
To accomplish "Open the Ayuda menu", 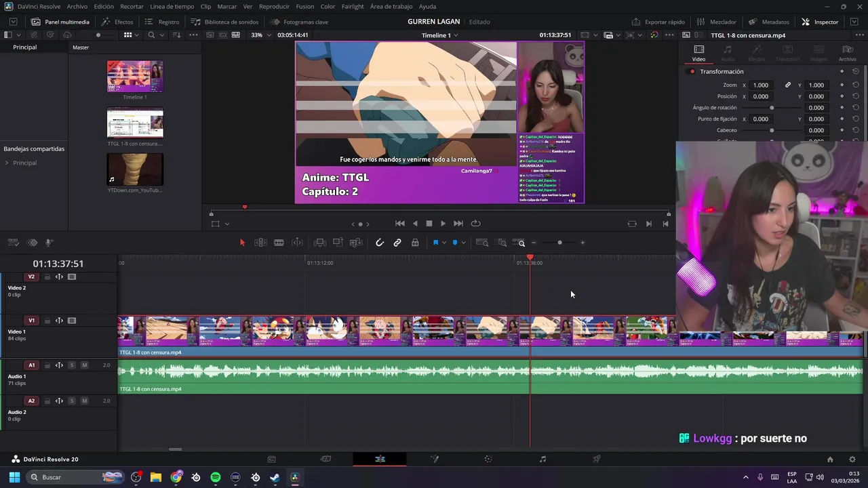I will click(427, 6).
